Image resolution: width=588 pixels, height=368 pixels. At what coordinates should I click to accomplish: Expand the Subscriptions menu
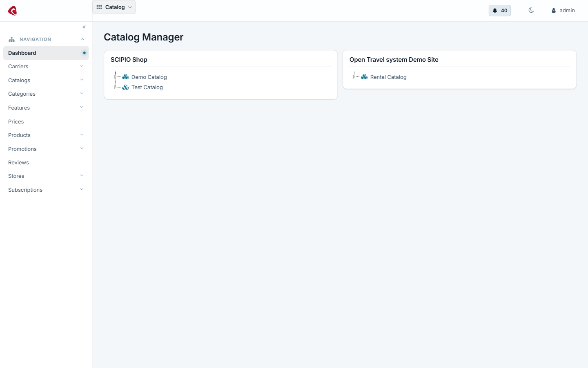tap(46, 190)
